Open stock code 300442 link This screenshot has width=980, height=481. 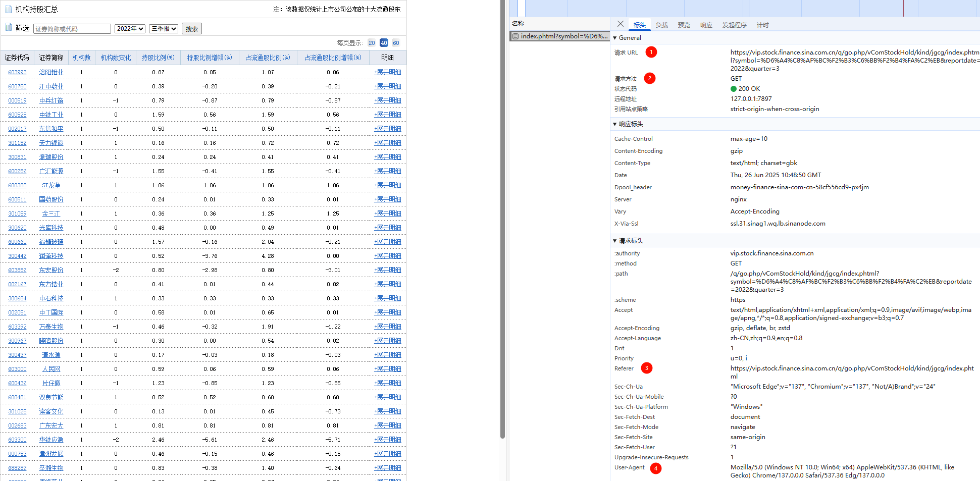[x=17, y=256]
